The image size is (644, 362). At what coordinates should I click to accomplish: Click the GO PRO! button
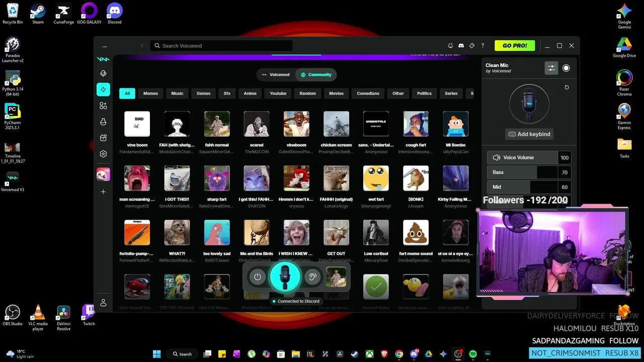(515, 46)
